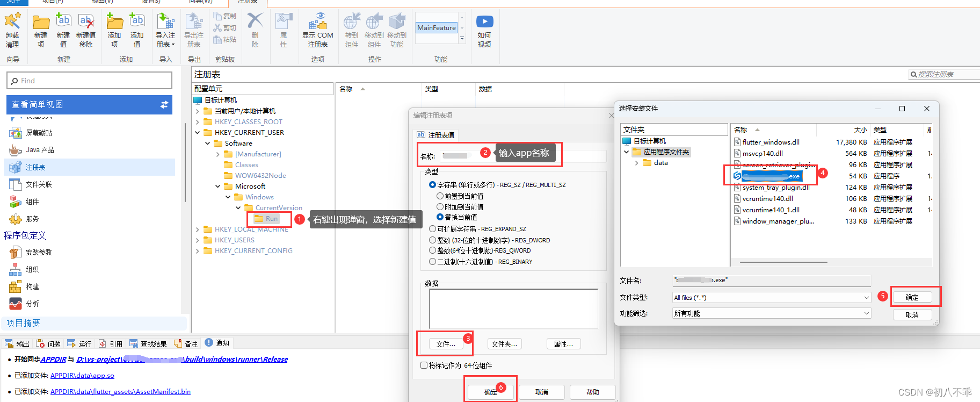Viewport: 980px width, 402px height.
Task: Click the 添加项 ribbon icon
Action: point(114,21)
